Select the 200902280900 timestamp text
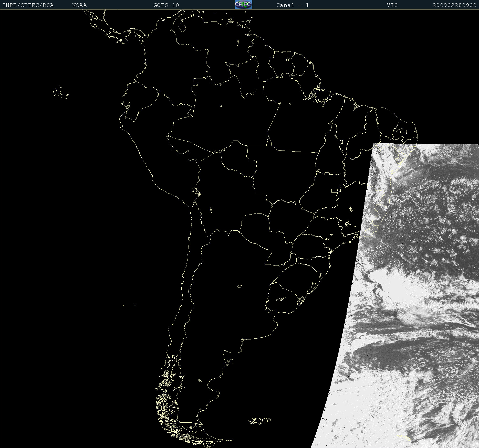This screenshot has height=448, width=479. 454,5
